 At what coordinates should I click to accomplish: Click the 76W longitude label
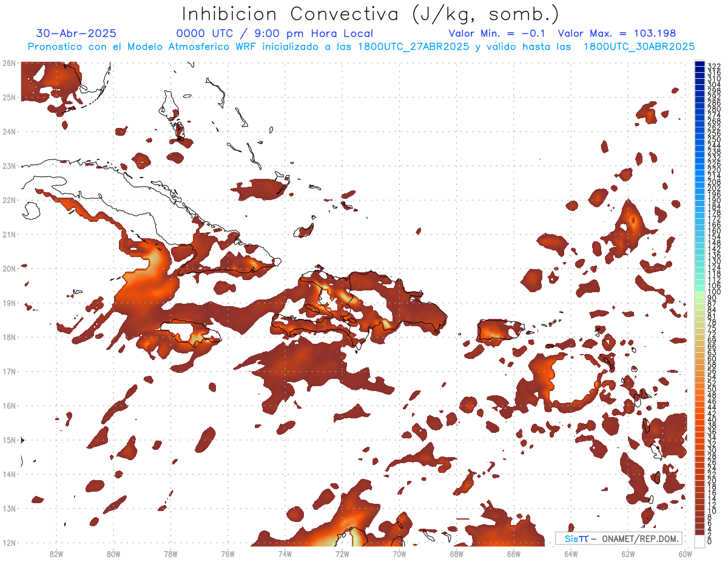(x=227, y=554)
